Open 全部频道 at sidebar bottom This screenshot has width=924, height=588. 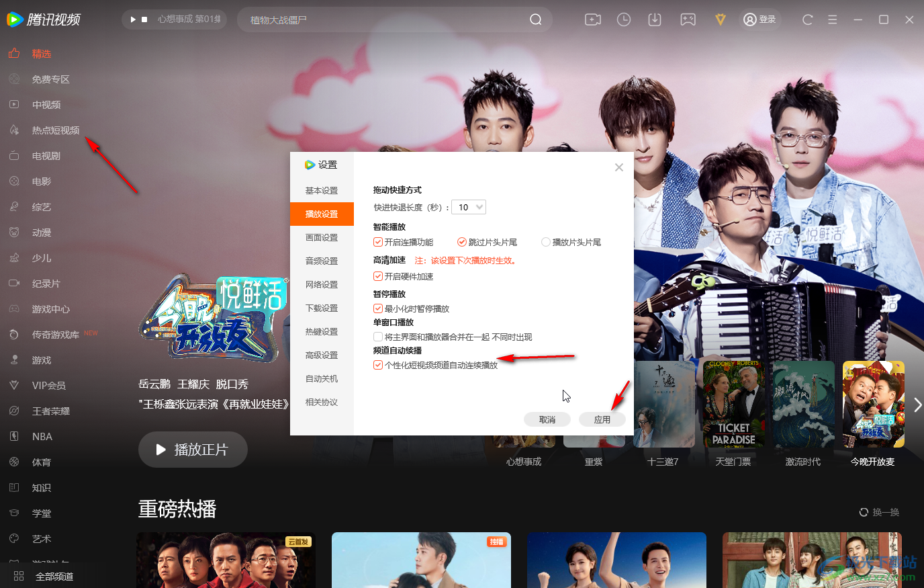click(44, 577)
